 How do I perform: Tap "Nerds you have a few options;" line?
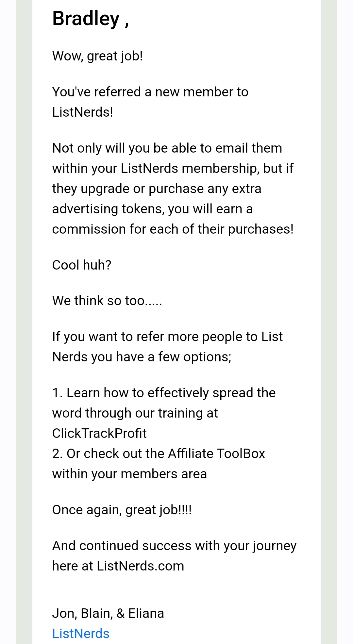(142, 357)
